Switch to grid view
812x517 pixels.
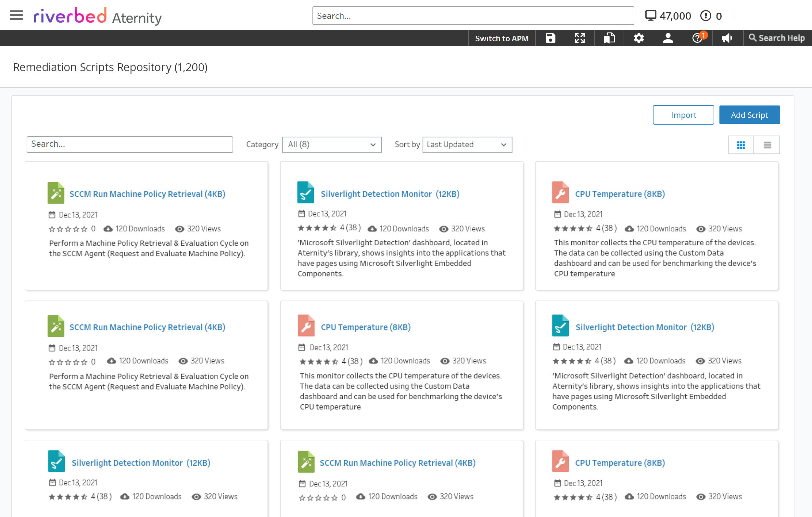pos(741,145)
